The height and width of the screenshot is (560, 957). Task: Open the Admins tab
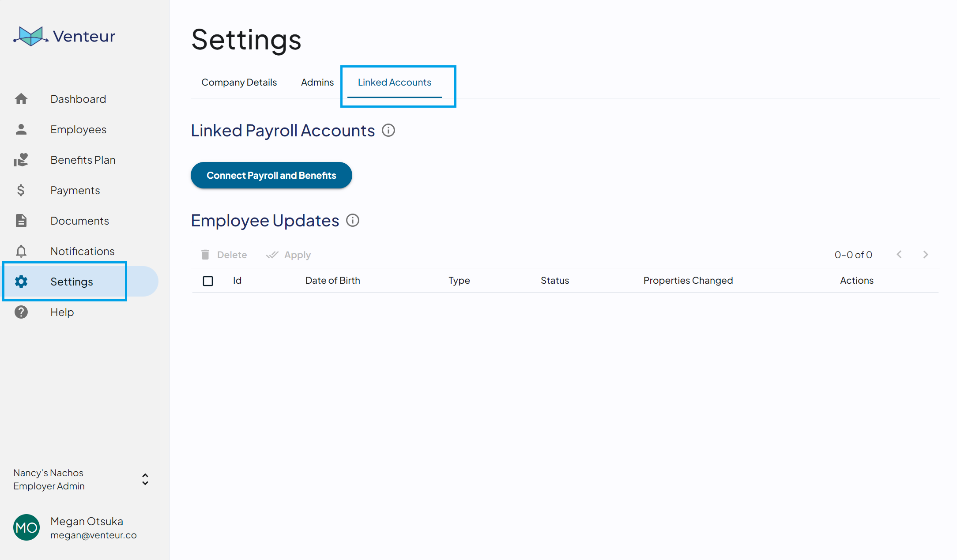[317, 83]
